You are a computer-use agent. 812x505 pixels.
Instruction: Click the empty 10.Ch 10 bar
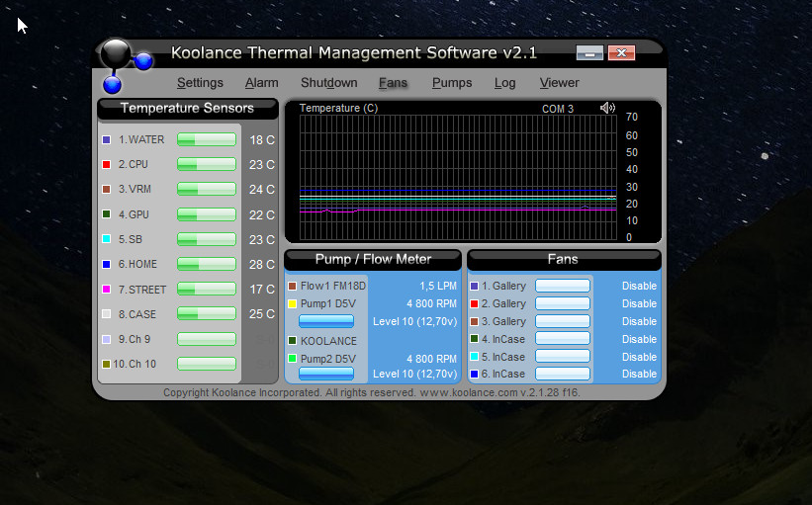[x=207, y=364]
